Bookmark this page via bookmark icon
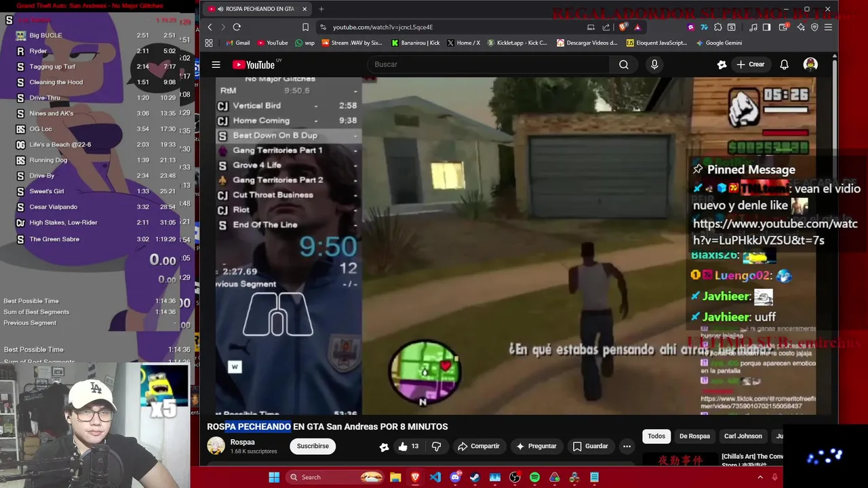The width and height of the screenshot is (868, 488). (305, 27)
